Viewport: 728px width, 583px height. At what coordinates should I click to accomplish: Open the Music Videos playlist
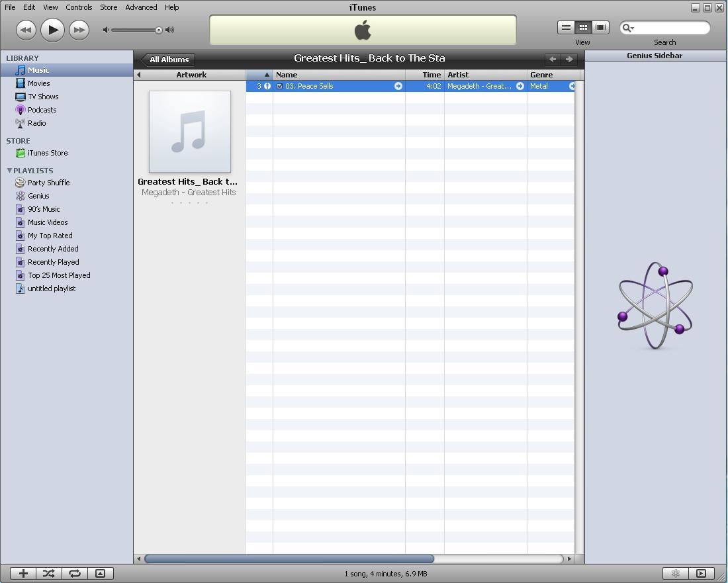point(67,222)
